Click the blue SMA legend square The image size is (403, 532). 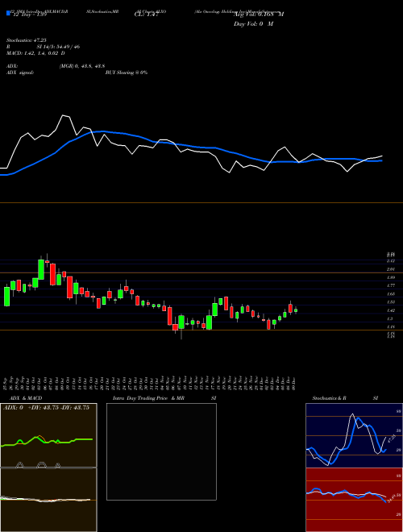[x=9, y=14]
